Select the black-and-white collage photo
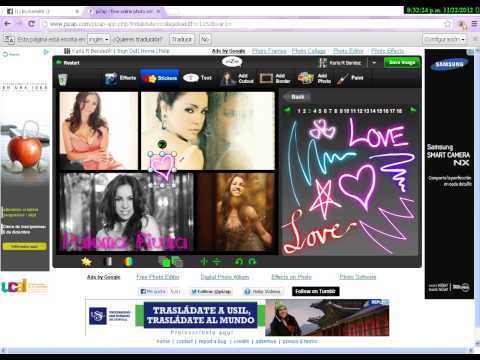 [126, 212]
